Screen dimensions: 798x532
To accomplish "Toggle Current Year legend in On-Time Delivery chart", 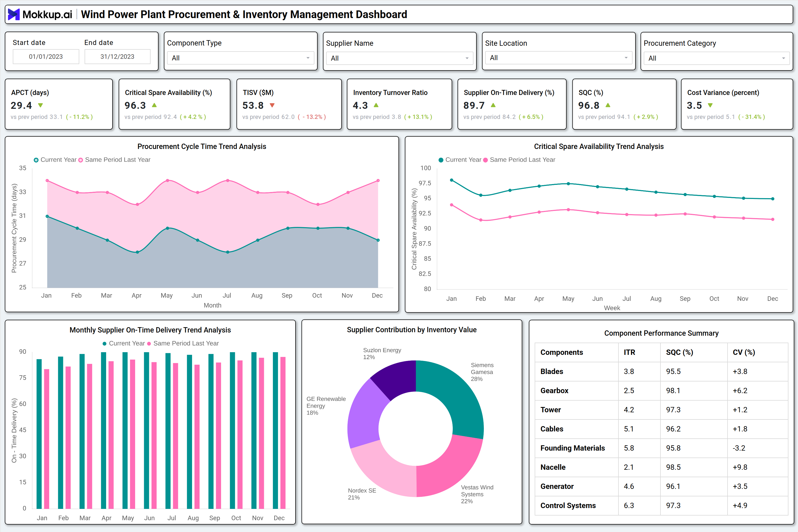I will point(123,343).
